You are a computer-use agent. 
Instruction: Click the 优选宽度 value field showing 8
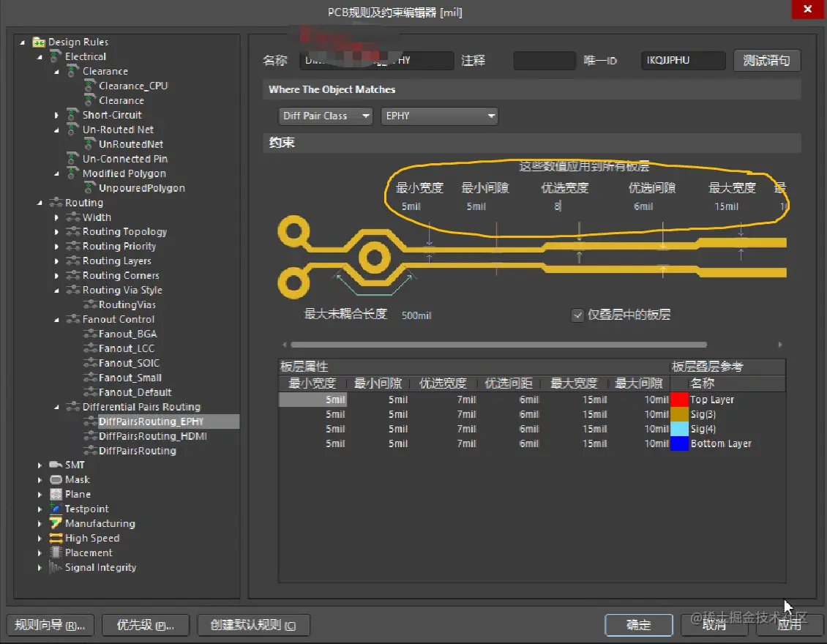558,207
